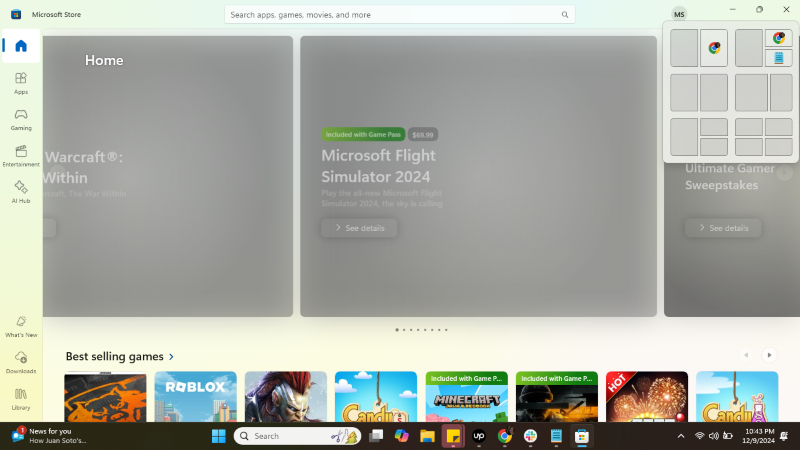Select the Home tab in sidebar
This screenshot has height=450, width=800.
pos(21,46)
